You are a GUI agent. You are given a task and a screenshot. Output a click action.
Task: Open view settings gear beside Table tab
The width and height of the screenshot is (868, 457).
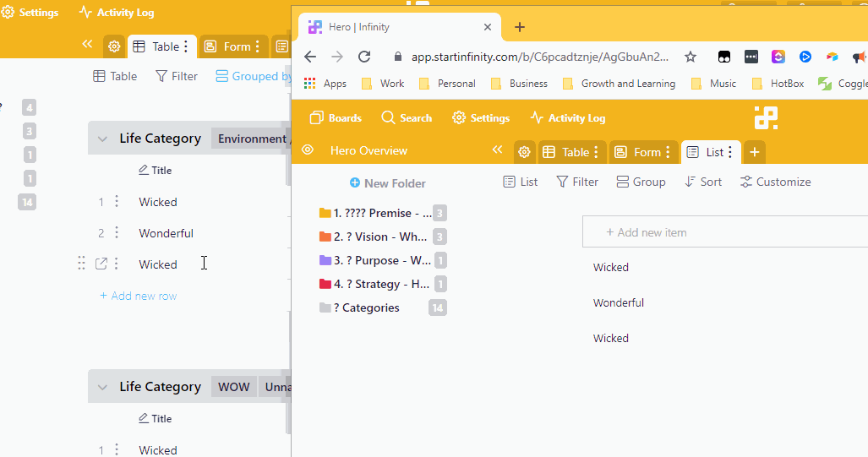[x=524, y=152]
